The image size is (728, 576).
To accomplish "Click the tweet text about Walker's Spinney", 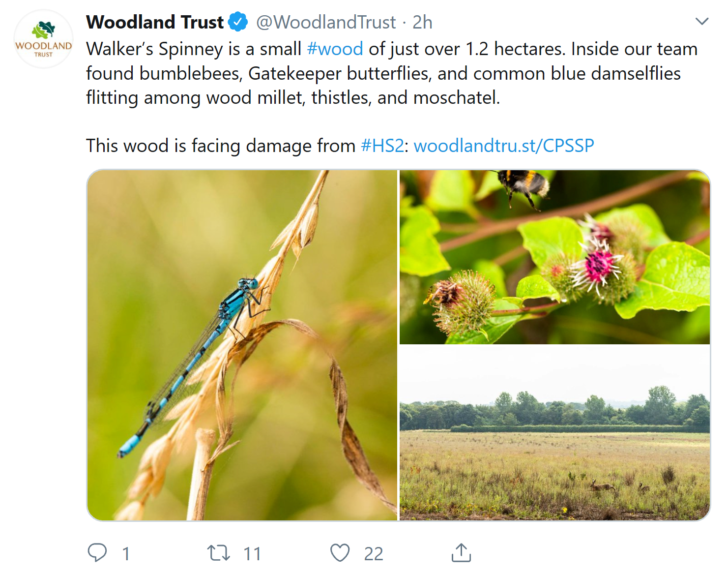I will tap(344, 74).
